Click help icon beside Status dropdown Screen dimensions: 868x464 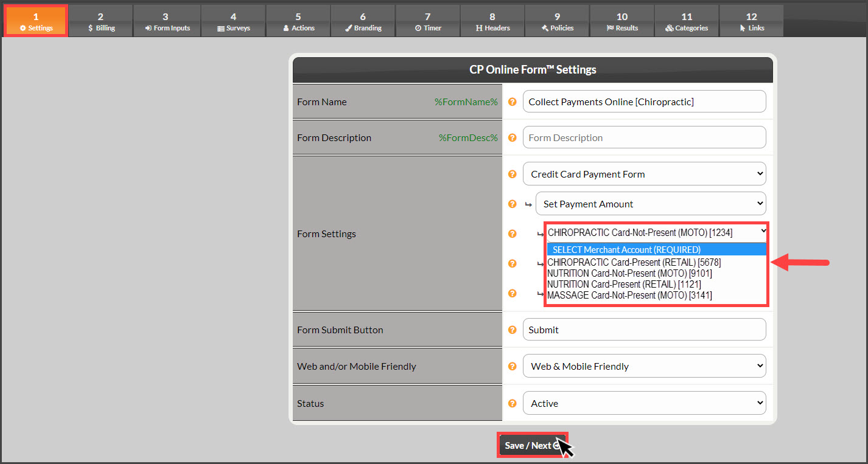pyautogui.click(x=513, y=403)
